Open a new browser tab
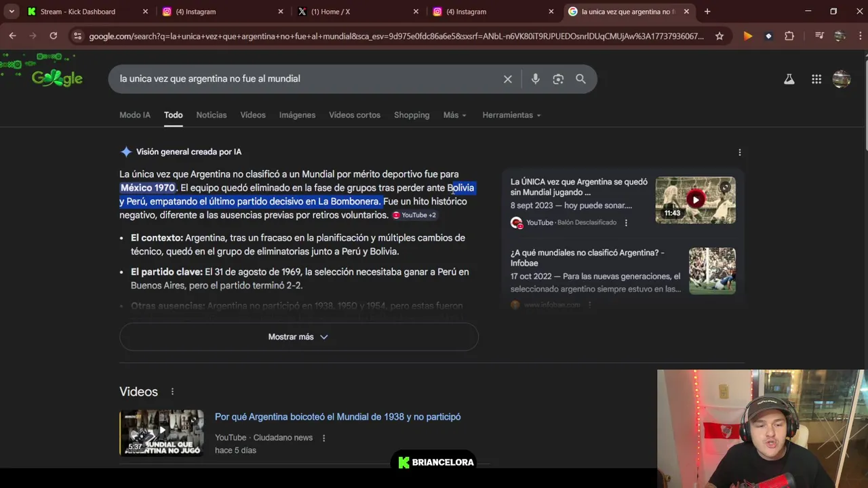Image resolution: width=868 pixels, height=488 pixels. click(707, 12)
